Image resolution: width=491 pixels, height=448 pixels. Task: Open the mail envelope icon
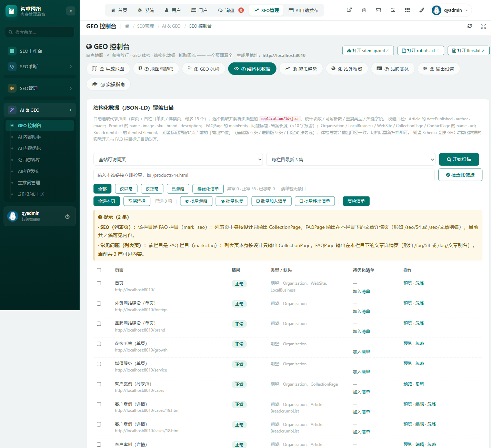point(378,10)
